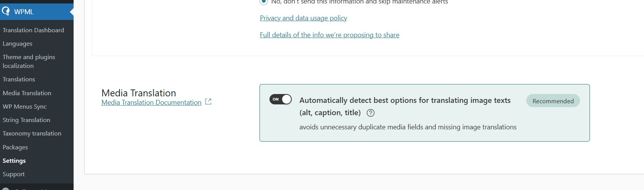Screen dimensions: 644x190
Task: Go to the Languages menu item
Action: click(x=18, y=44)
